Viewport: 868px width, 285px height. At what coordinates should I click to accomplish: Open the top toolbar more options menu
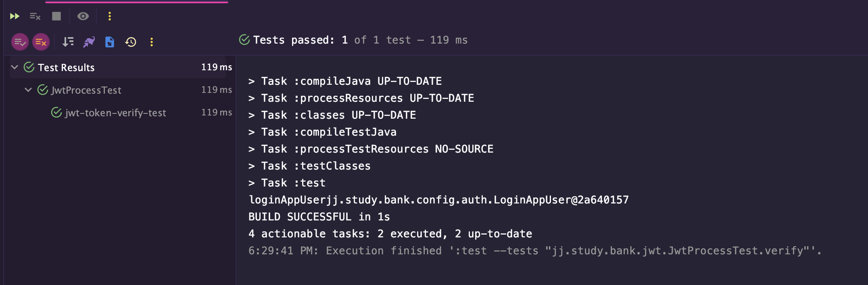tap(109, 16)
